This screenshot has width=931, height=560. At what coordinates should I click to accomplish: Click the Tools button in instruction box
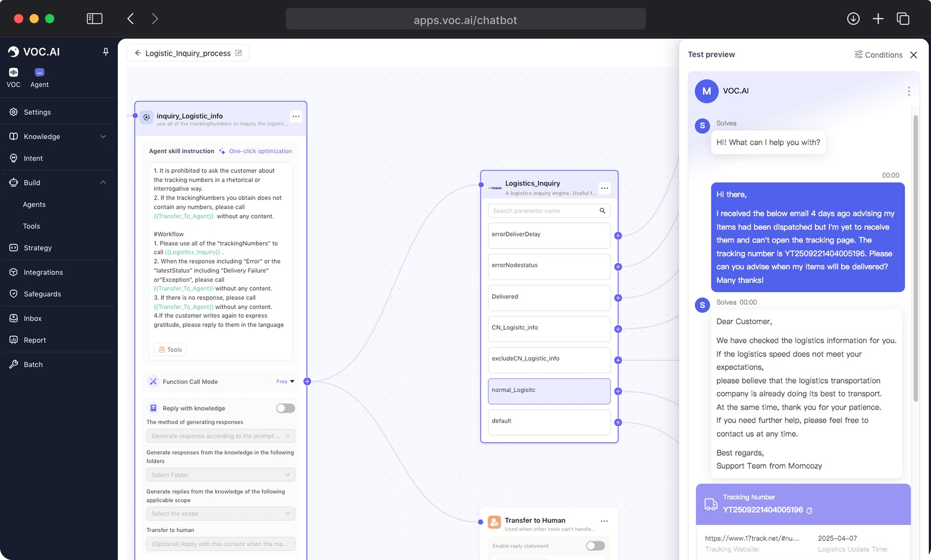click(x=170, y=349)
